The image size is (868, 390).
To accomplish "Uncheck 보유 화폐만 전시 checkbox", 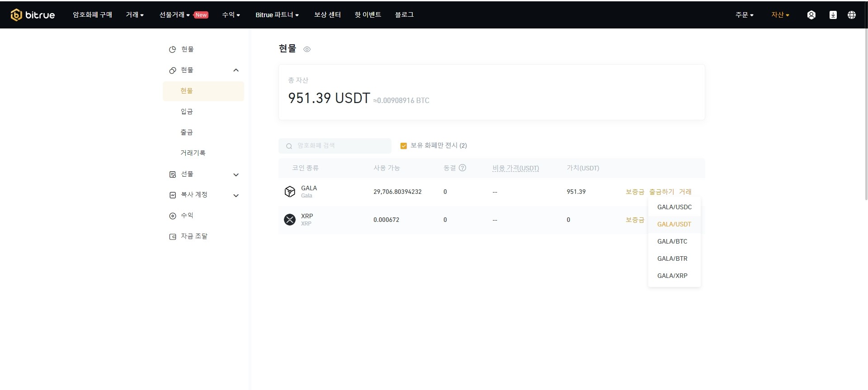I will click(x=404, y=146).
